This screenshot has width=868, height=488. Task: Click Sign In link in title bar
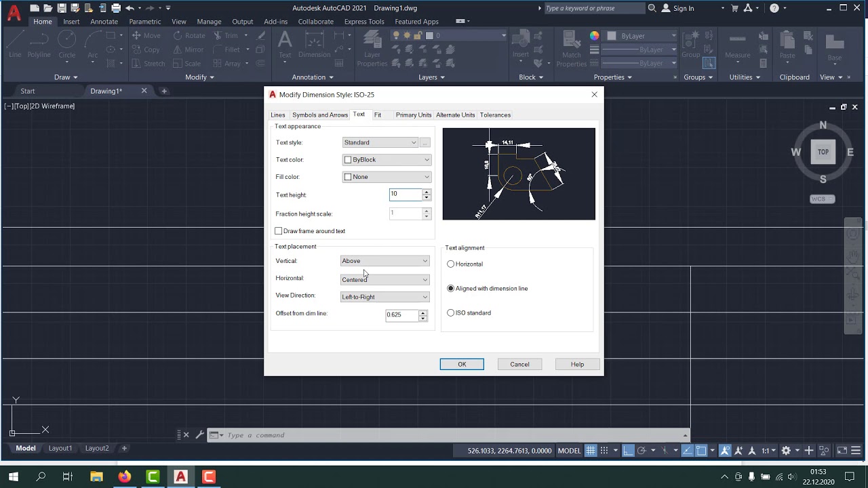pos(684,8)
